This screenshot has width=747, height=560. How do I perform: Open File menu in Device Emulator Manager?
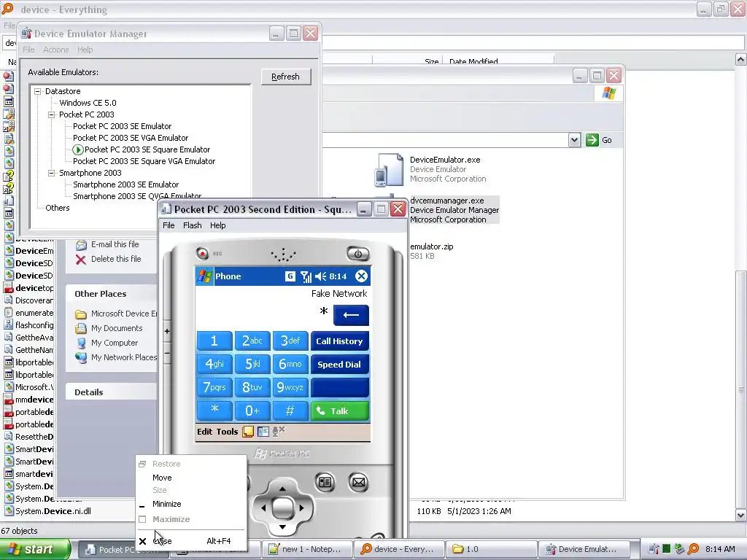point(28,50)
